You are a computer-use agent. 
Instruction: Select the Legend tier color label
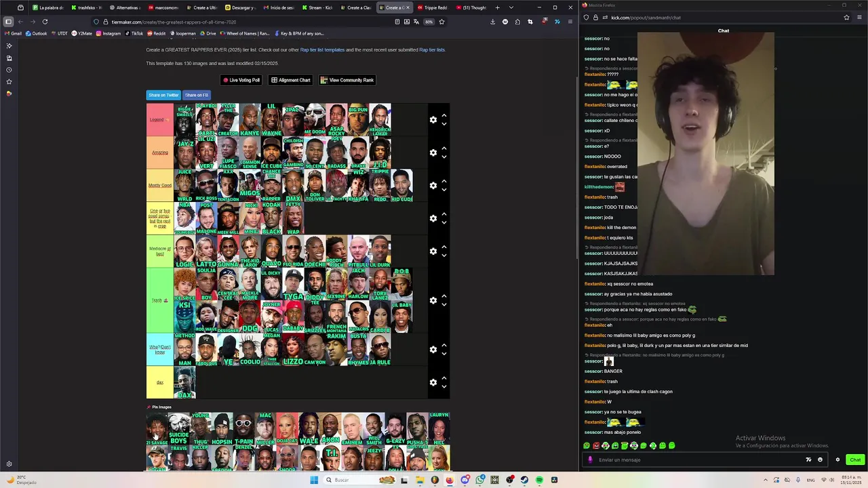pyautogui.click(x=160, y=120)
